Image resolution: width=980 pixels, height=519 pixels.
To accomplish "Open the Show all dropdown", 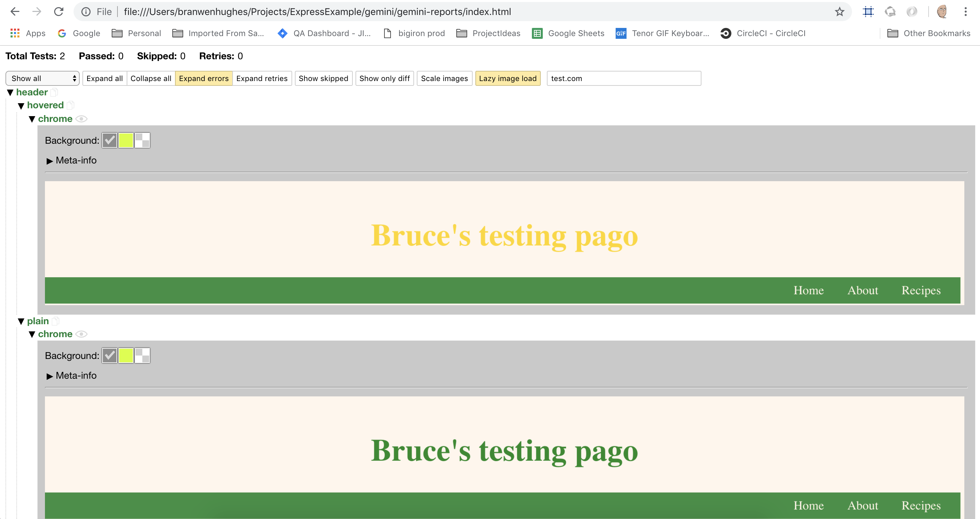I will [43, 78].
